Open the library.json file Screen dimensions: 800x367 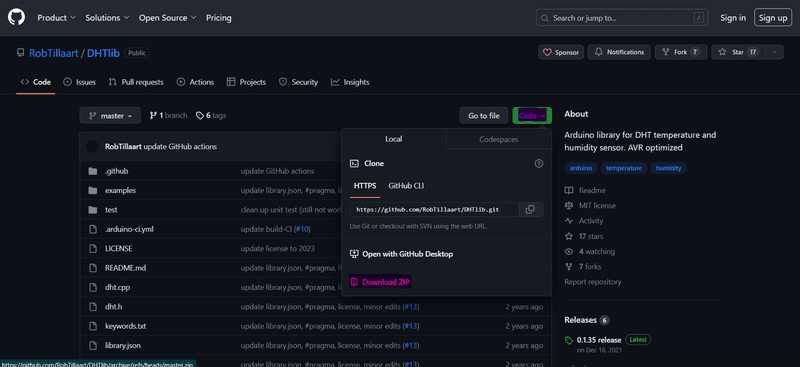click(122, 346)
